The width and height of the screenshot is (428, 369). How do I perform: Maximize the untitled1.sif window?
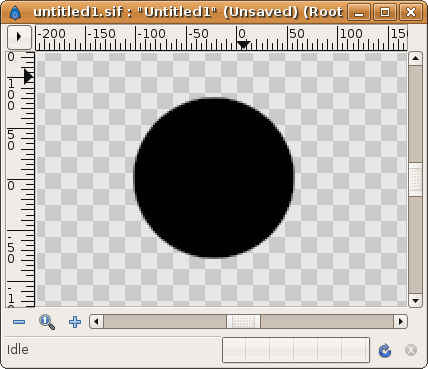pyautogui.click(x=385, y=13)
